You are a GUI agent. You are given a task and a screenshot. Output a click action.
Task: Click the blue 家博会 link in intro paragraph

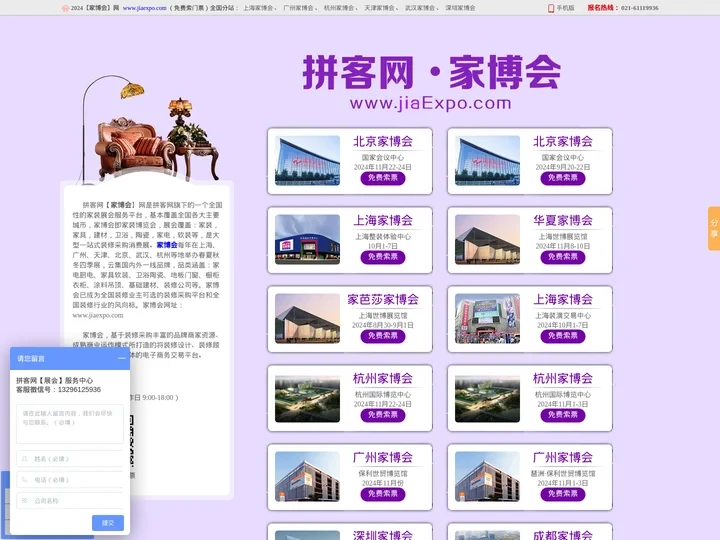click(167, 245)
